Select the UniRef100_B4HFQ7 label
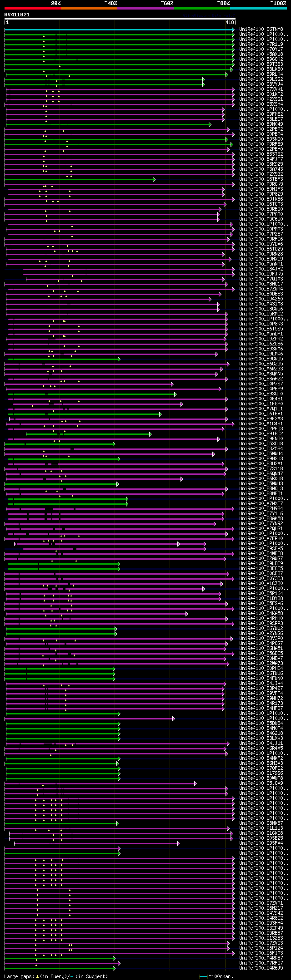 pos(261,709)
